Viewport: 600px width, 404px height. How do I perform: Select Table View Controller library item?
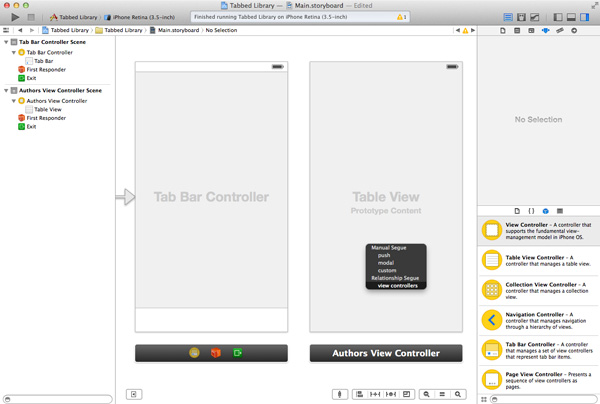click(x=539, y=261)
